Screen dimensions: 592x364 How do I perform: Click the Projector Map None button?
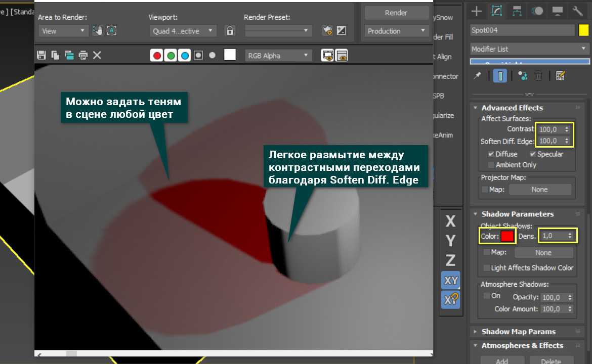pyautogui.click(x=539, y=190)
